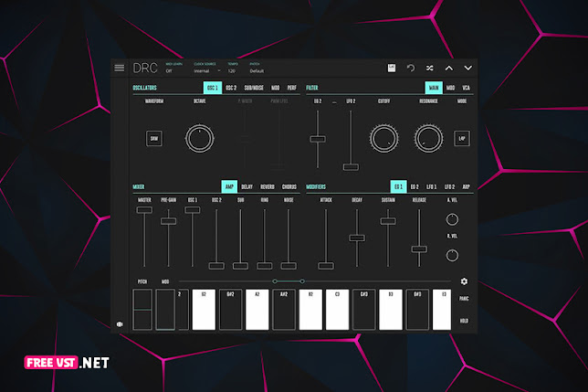This screenshot has height=392, width=588.
Task: Open the filter VCA tab
Action: [x=467, y=88]
